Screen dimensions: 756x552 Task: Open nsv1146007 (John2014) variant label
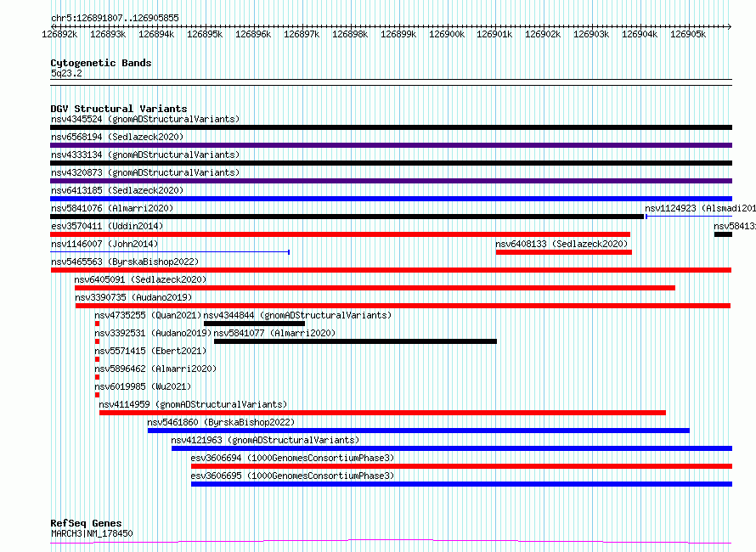coord(104,244)
